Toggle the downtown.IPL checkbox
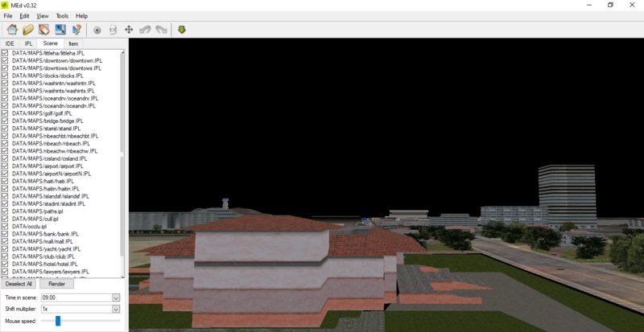This screenshot has height=332, width=644. coord(5,61)
